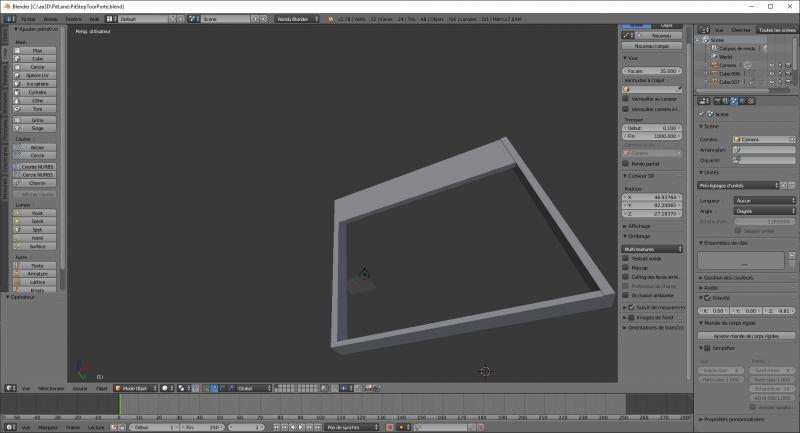Add a Singe mesh primitive
Viewport: 800px width, 433px height.
point(37,128)
